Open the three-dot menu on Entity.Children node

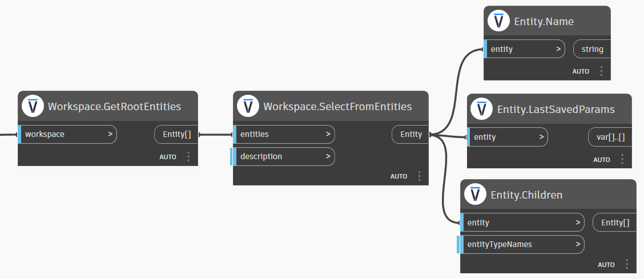(x=626, y=265)
